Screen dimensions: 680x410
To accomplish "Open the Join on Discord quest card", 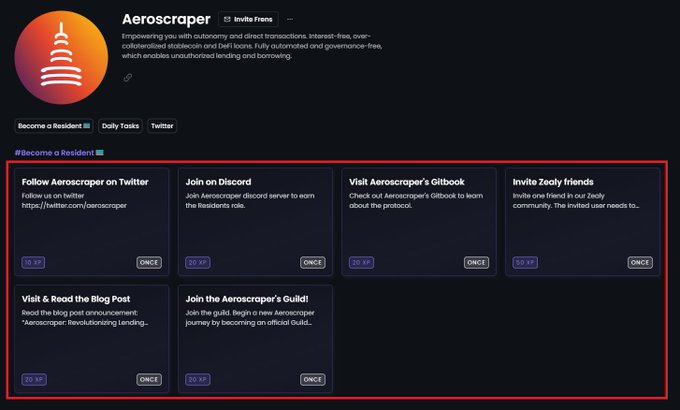I will [255, 222].
